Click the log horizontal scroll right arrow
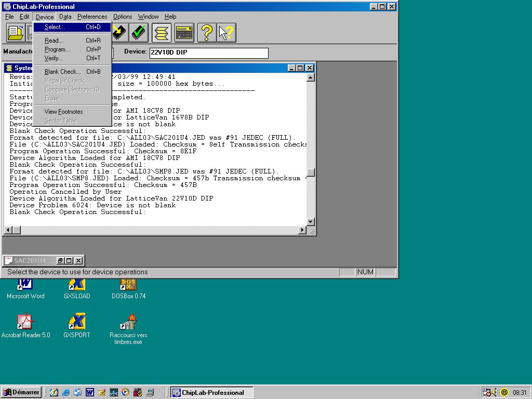 [x=302, y=230]
